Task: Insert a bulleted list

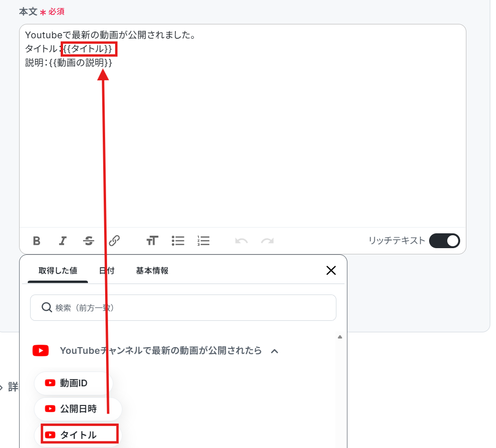Action: click(178, 241)
